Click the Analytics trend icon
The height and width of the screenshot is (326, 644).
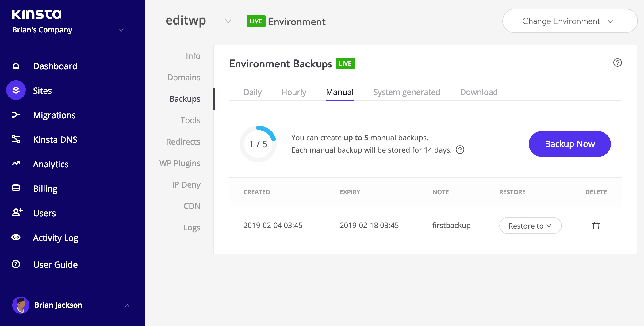16,163
